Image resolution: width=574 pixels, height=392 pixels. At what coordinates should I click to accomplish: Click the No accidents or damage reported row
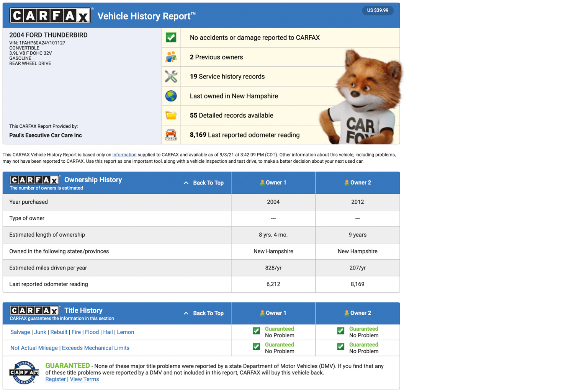(281, 38)
